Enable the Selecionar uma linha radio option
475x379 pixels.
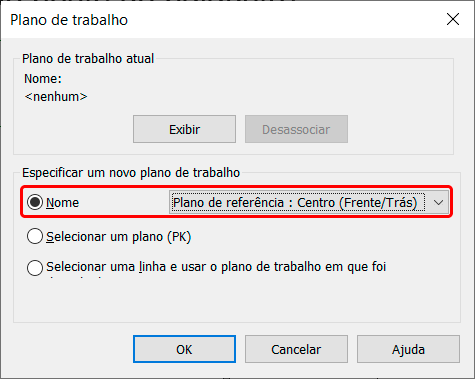(x=35, y=268)
